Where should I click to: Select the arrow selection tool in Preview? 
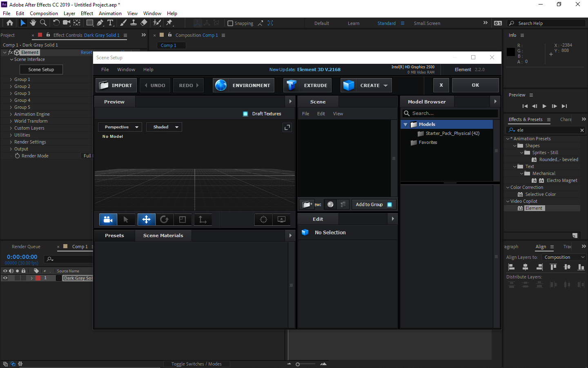tap(126, 220)
